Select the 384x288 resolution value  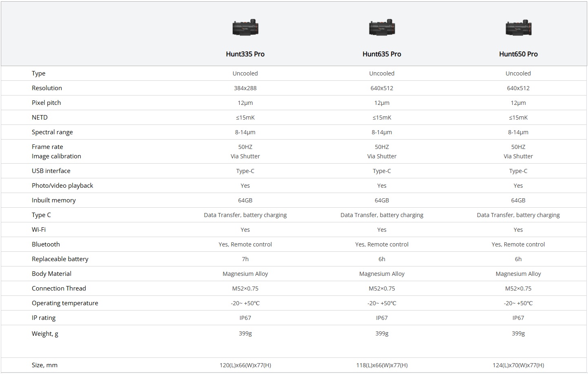(x=245, y=88)
